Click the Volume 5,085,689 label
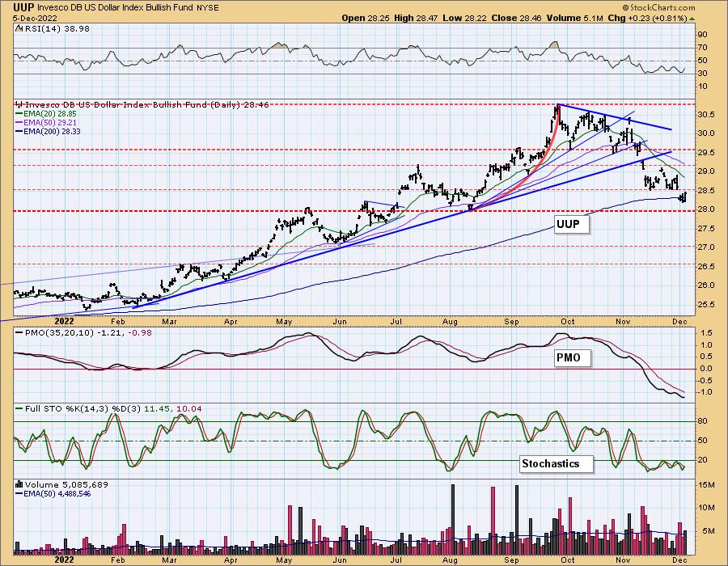Image resolution: width=728 pixels, height=566 pixels. (61, 485)
